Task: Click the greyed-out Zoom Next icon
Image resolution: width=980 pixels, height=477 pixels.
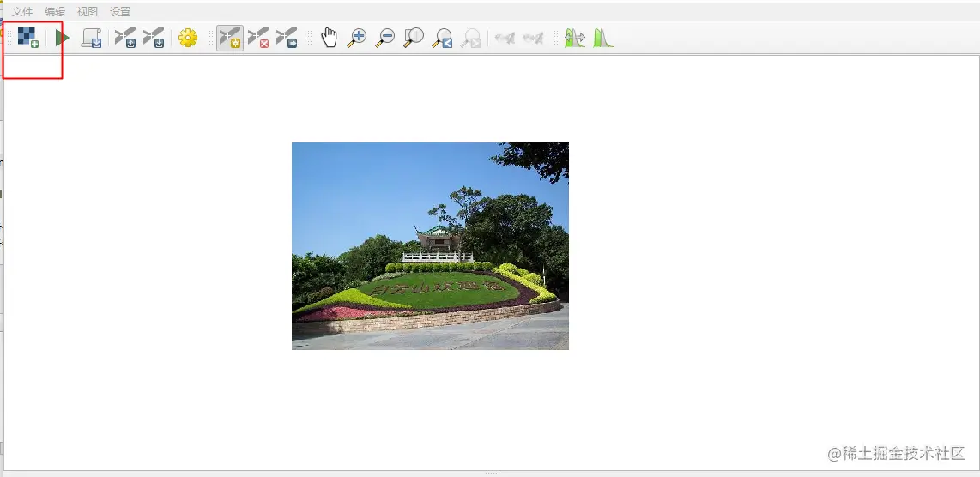Action: click(x=470, y=38)
